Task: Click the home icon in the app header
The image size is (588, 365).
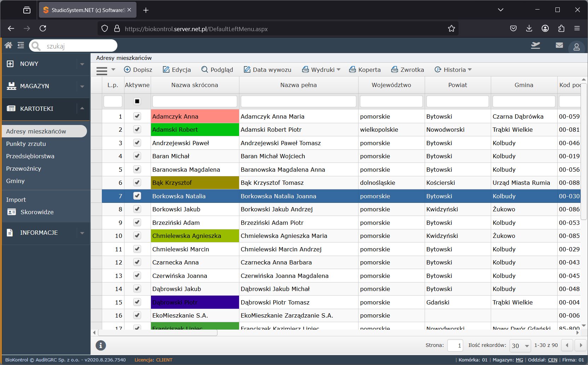Action: coord(8,45)
